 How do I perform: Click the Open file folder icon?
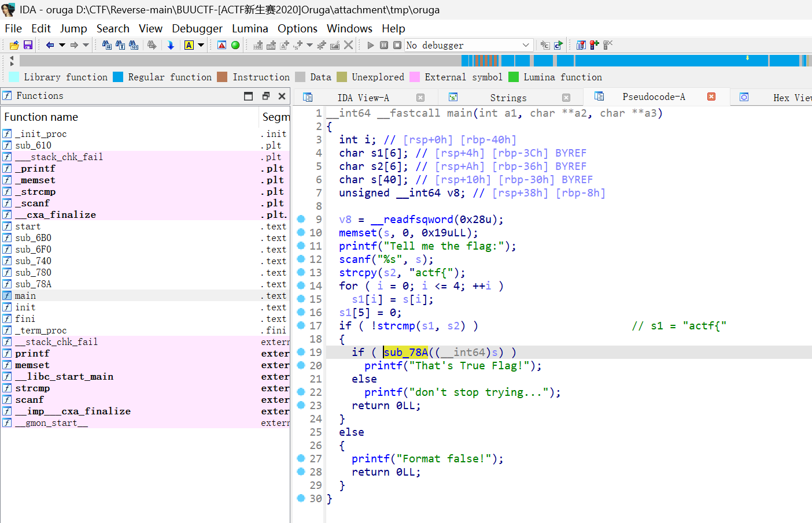tap(14, 45)
